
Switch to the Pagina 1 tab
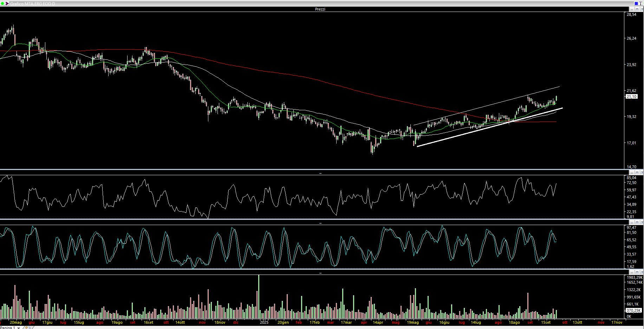(x=8, y=328)
